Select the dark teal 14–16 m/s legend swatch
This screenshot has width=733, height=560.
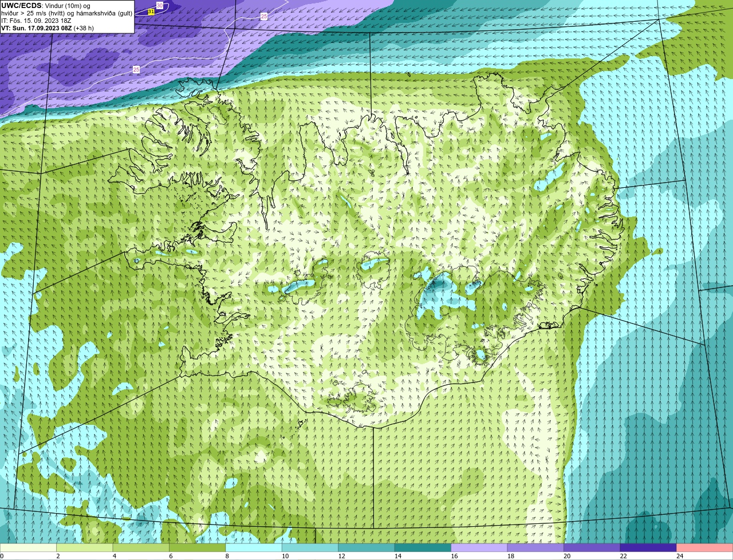coord(423,548)
